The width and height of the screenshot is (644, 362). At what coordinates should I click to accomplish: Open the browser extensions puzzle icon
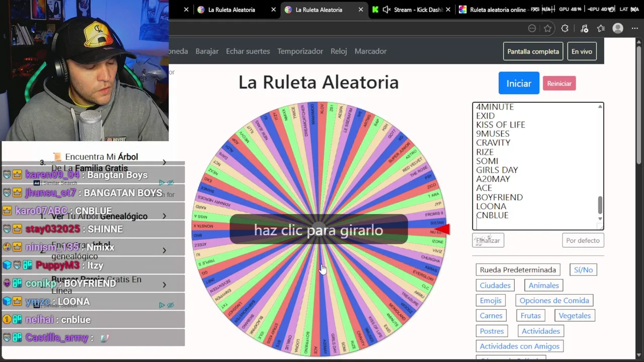pyautogui.click(x=565, y=29)
